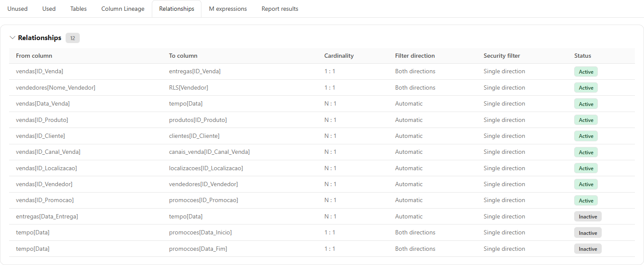The width and height of the screenshot is (644, 265).
Task: Click N : 1 cardinality in vendas[ID_Produto] row
Action: point(330,120)
